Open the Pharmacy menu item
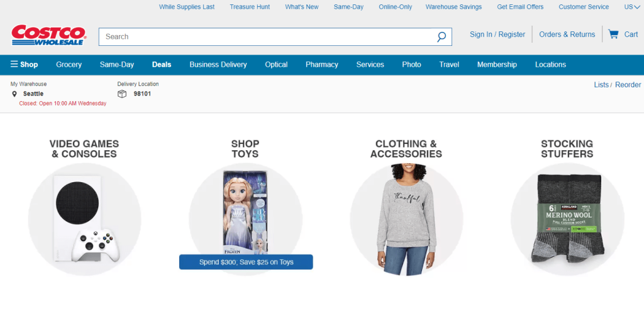The image size is (644, 309). tap(322, 65)
